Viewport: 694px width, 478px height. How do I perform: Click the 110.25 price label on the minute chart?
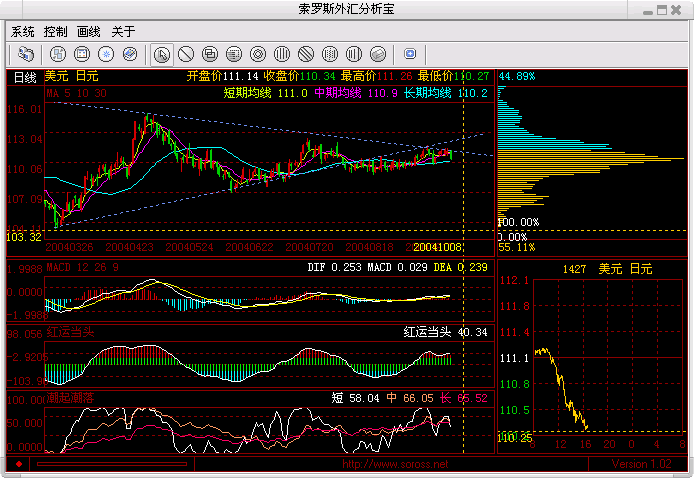point(515,438)
